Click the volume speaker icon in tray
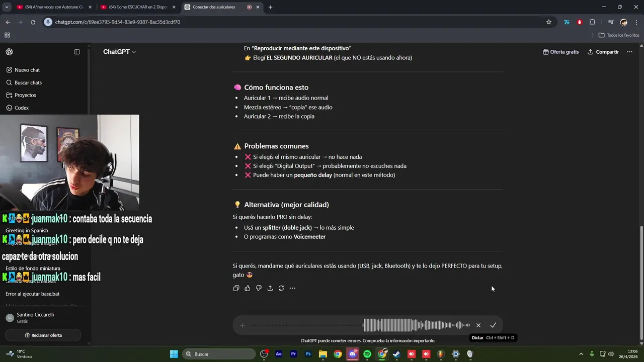This screenshot has height=362, width=644. pyautogui.click(x=611, y=354)
